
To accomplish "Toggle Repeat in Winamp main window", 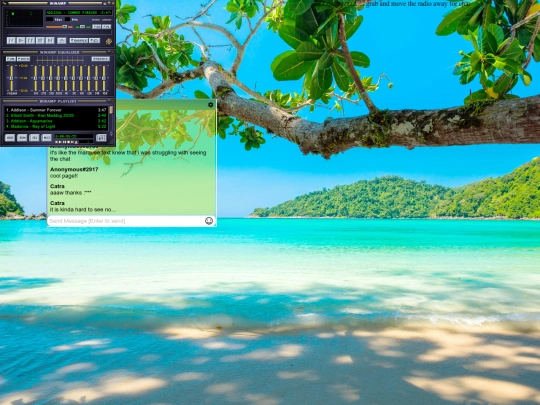I will [95, 41].
